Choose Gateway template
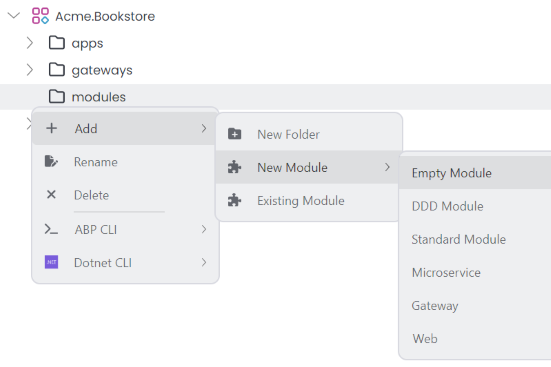Screen dimensions: 551x367 tap(475, 305)
